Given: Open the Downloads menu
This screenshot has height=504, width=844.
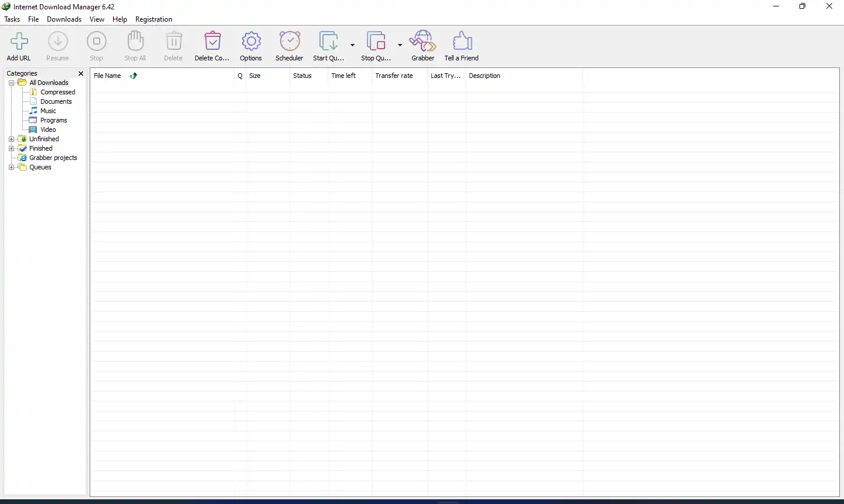Looking at the screenshot, I should (x=64, y=19).
